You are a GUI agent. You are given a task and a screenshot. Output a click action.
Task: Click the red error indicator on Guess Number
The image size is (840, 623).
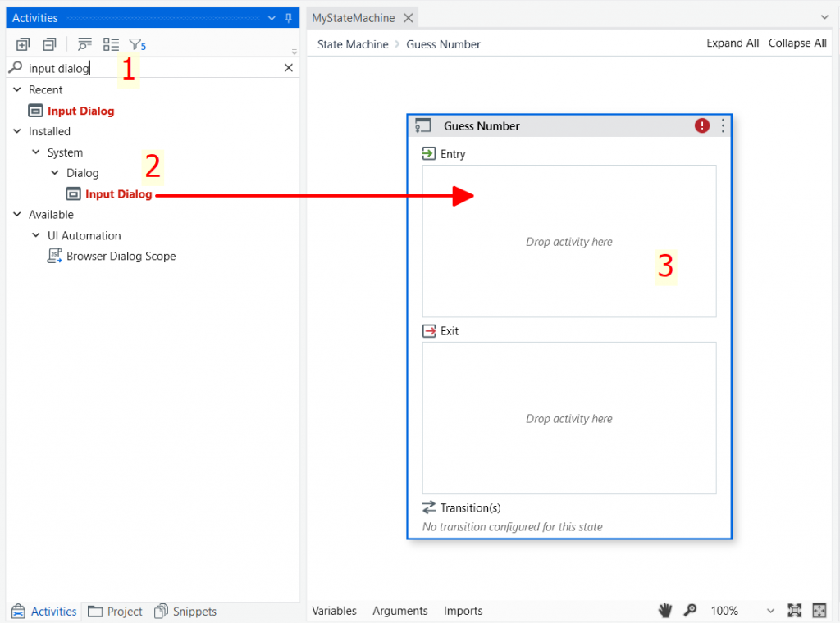(x=702, y=125)
